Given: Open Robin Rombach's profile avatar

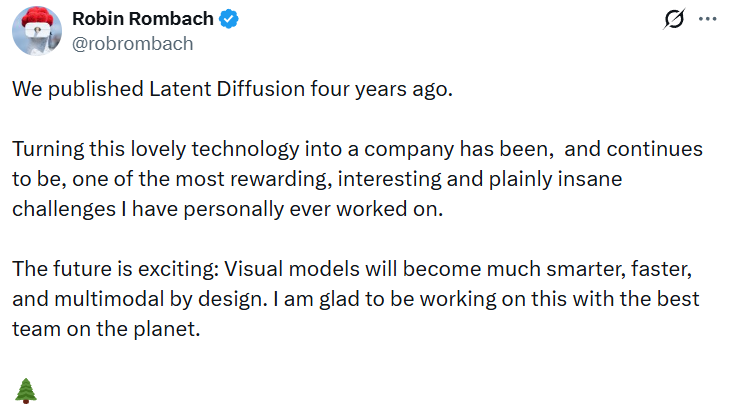Looking at the screenshot, I should [x=37, y=31].
